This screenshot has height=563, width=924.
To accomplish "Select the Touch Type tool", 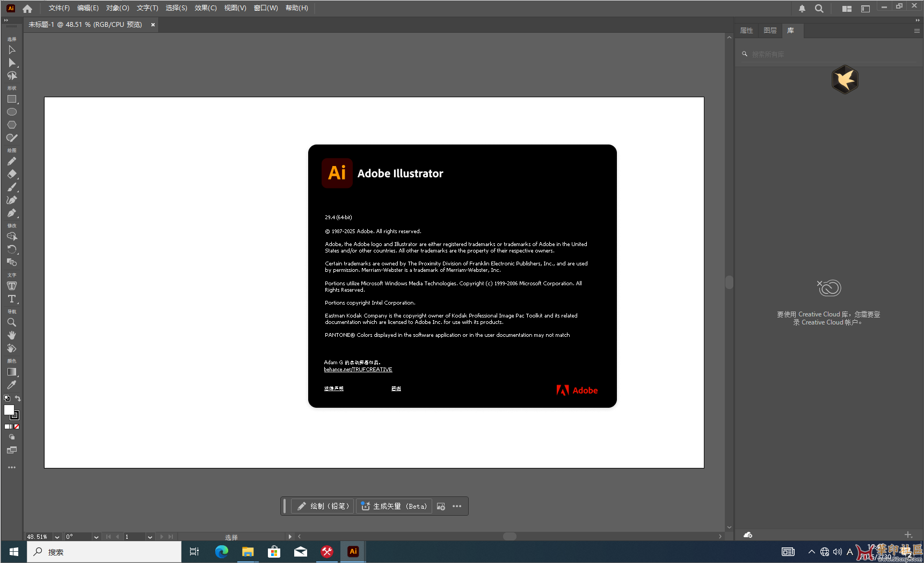I will pyautogui.click(x=12, y=286).
